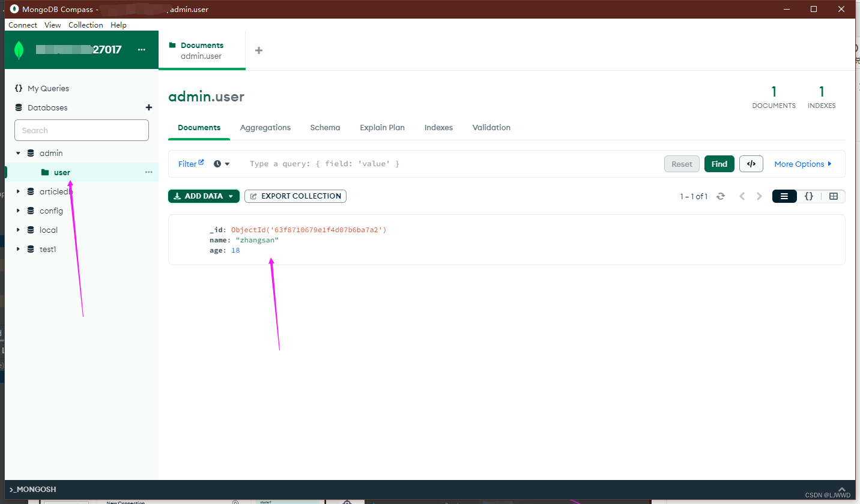Open the Connect menu
This screenshot has width=860, height=504.
23,25
